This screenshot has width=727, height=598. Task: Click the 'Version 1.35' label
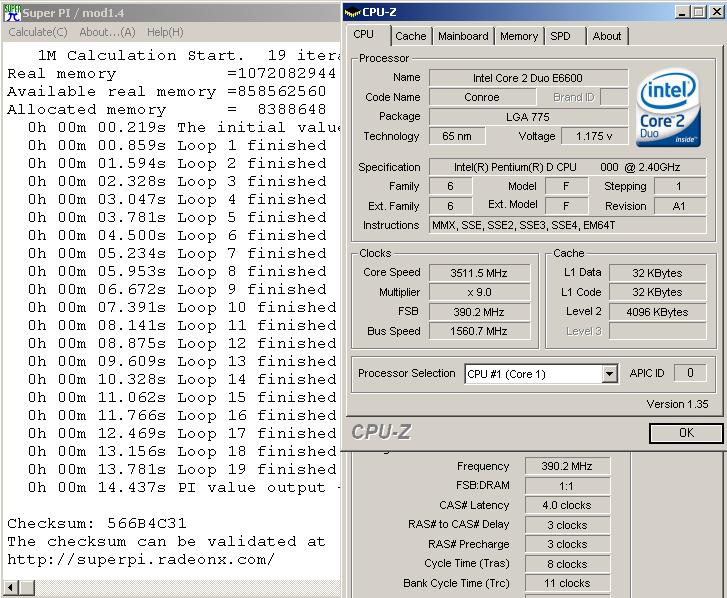[x=677, y=404]
